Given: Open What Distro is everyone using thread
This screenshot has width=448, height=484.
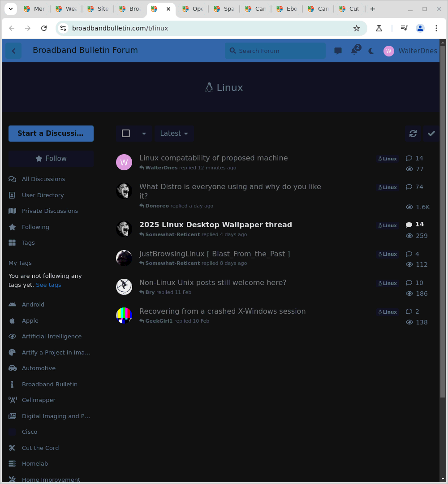Looking at the screenshot, I should coord(230,191).
